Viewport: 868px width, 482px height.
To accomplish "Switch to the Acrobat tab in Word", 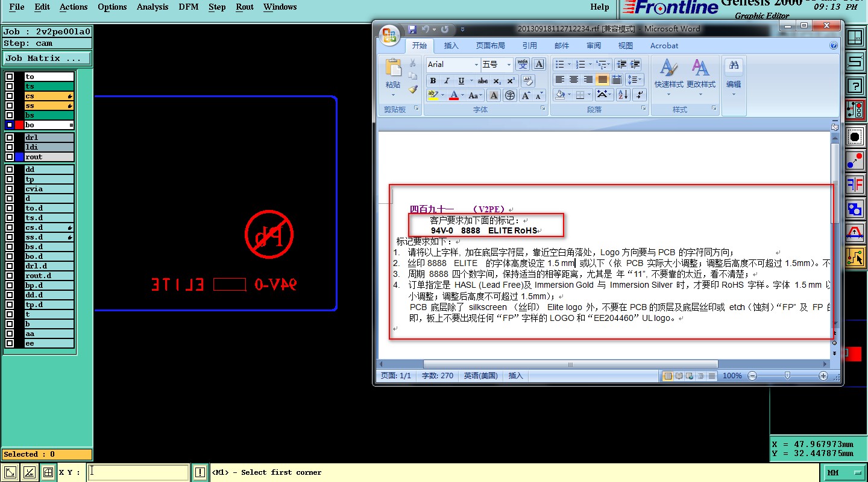I will pyautogui.click(x=664, y=45).
